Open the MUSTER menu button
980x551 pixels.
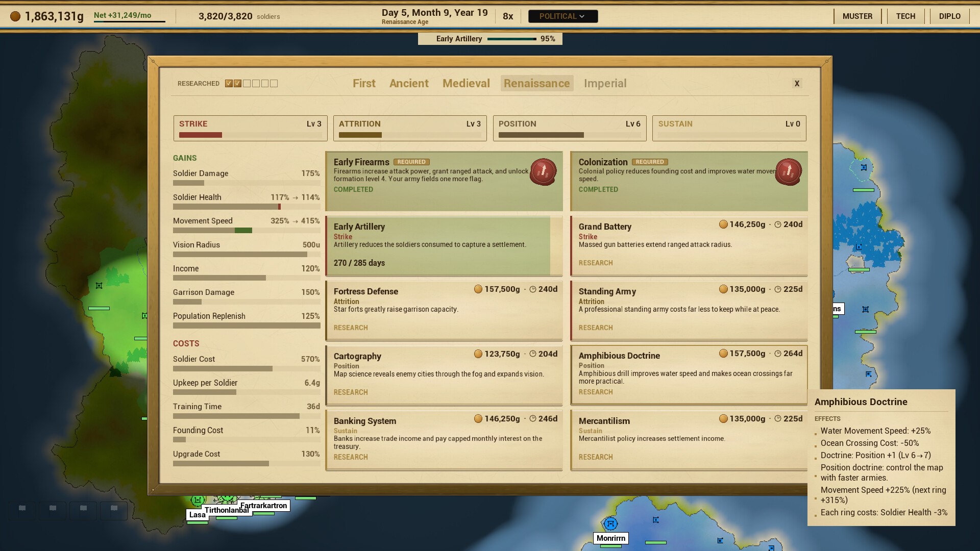[x=857, y=16]
